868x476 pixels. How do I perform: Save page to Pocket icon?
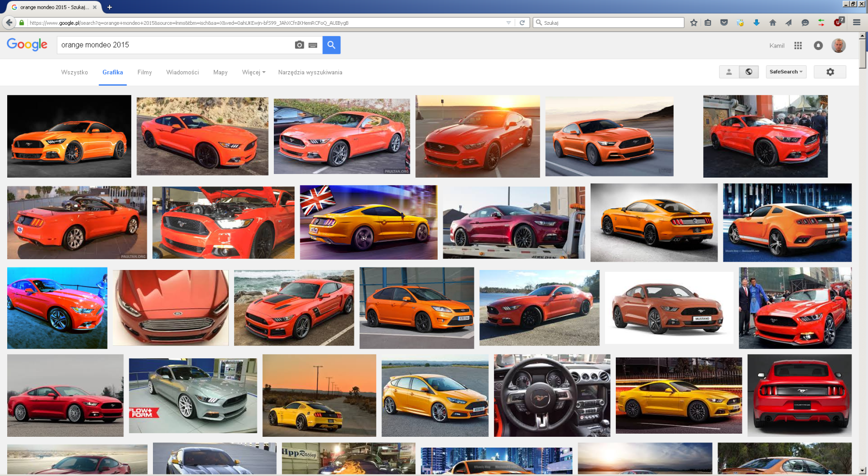[x=724, y=23]
